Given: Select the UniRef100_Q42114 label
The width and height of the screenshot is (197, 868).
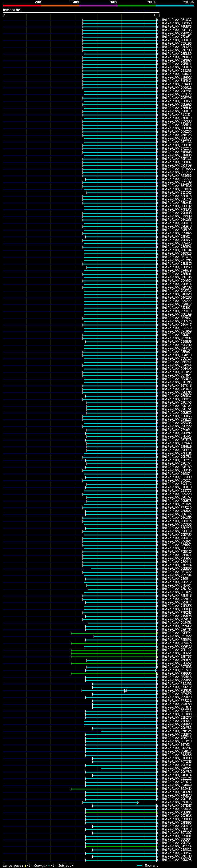Looking at the screenshot, I should [x=176, y=846].
